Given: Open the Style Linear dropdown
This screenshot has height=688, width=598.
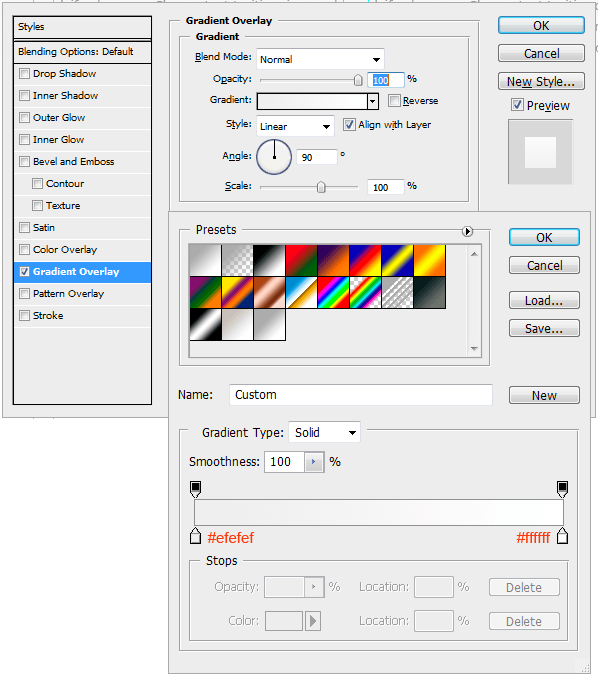Looking at the screenshot, I should tap(295, 126).
